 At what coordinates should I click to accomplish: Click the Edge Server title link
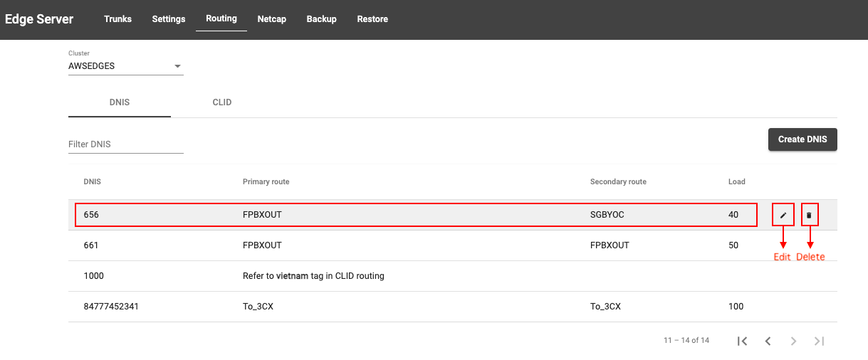click(39, 19)
